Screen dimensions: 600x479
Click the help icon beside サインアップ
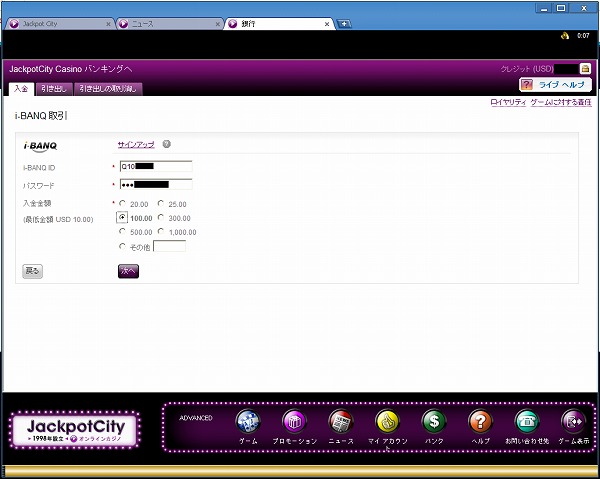(166, 144)
